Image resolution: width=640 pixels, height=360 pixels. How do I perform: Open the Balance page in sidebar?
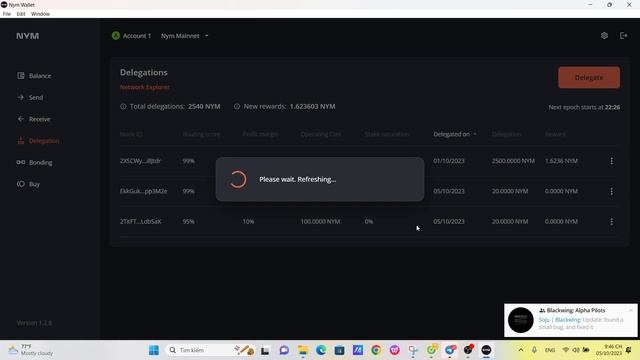[x=34, y=76]
